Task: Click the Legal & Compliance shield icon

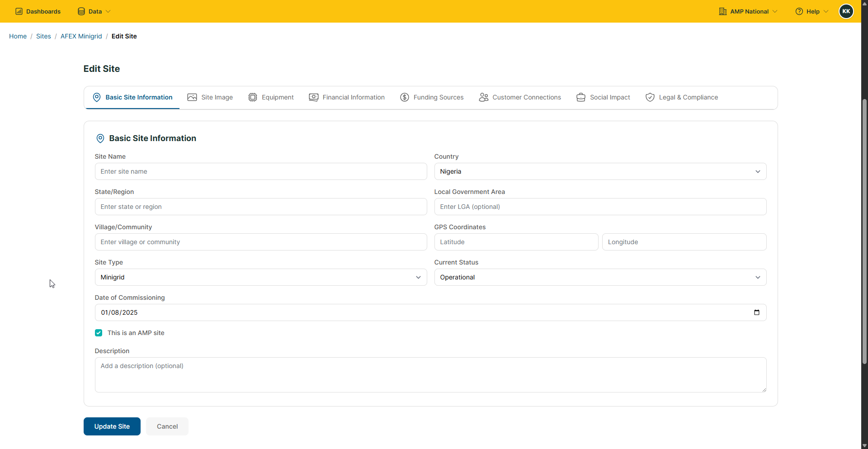Action: coord(650,97)
